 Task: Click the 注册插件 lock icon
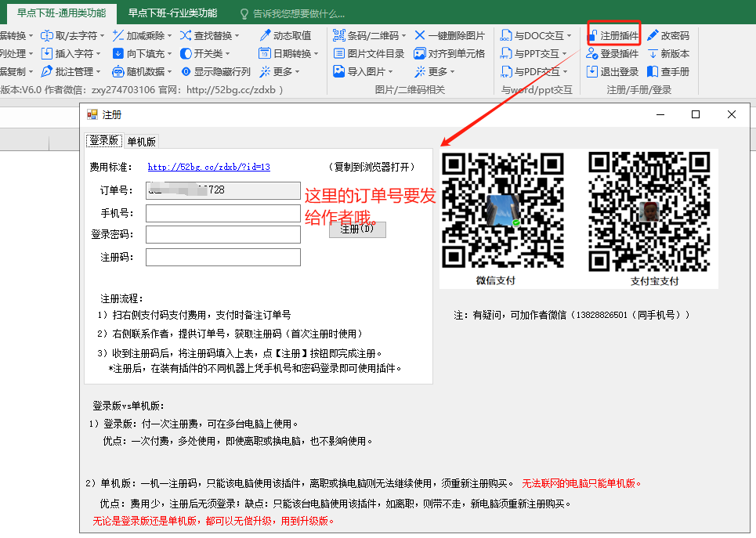pyautogui.click(x=592, y=36)
